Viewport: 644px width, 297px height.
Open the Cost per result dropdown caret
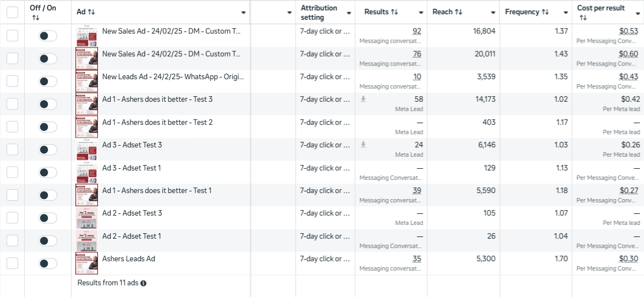click(x=637, y=13)
